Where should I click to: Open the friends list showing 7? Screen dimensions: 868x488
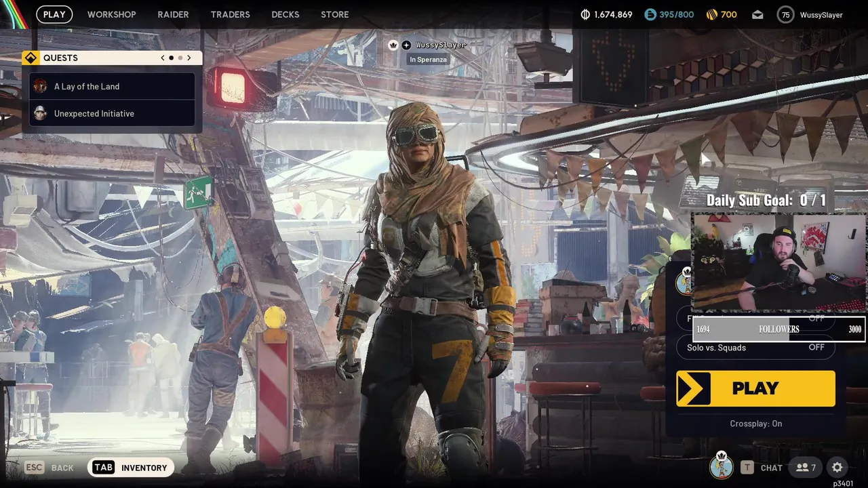[x=806, y=467]
